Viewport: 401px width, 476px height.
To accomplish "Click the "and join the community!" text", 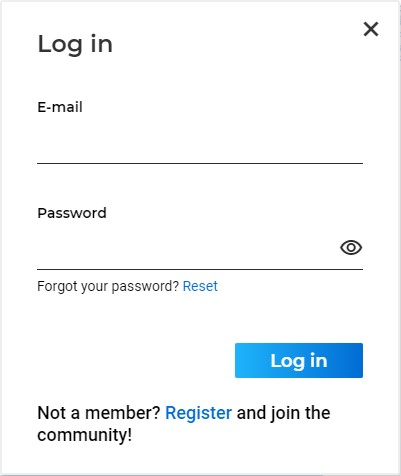I will click(184, 424).
